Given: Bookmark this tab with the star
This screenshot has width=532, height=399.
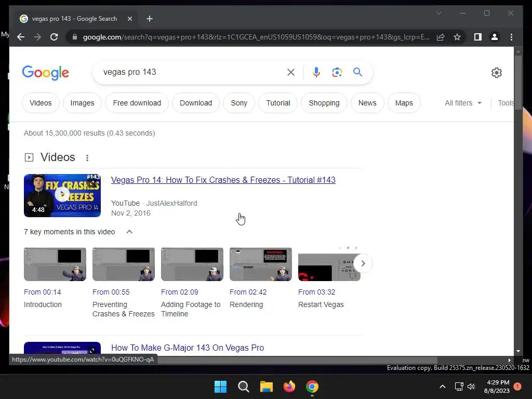Looking at the screenshot, I should (x=457, y=37).
